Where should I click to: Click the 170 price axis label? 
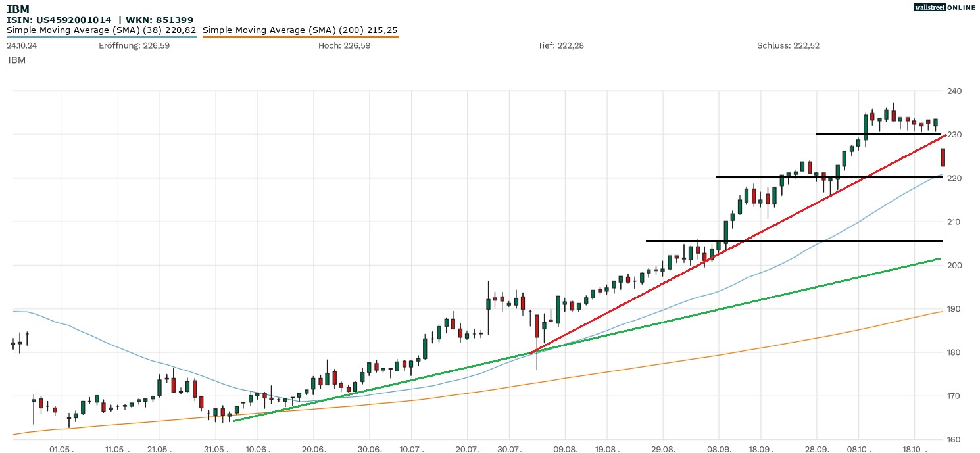954,396
